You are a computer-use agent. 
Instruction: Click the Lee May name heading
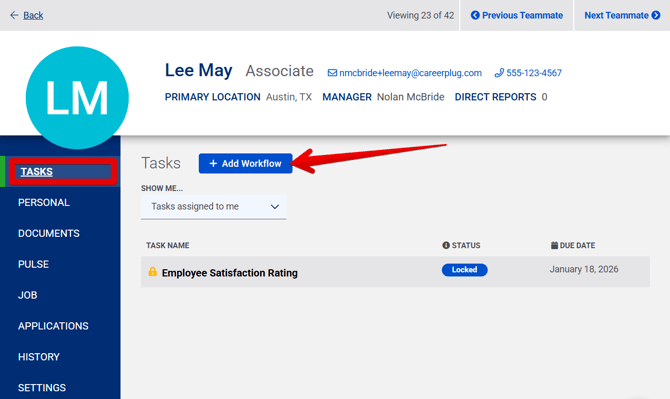coord(199,70)
